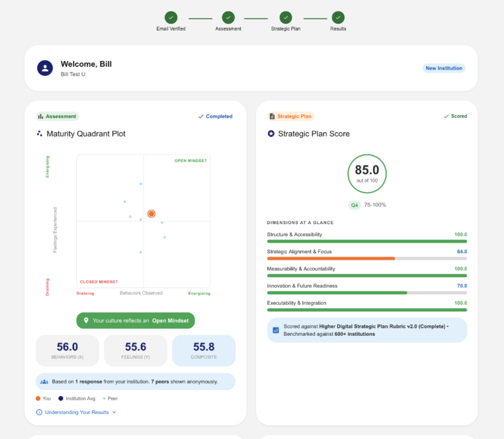The height and width of the screenshot is (439, 504).
Task: Click the Feelings Experienced axis label
Action: pyautogui.click(x=55, y=230)
